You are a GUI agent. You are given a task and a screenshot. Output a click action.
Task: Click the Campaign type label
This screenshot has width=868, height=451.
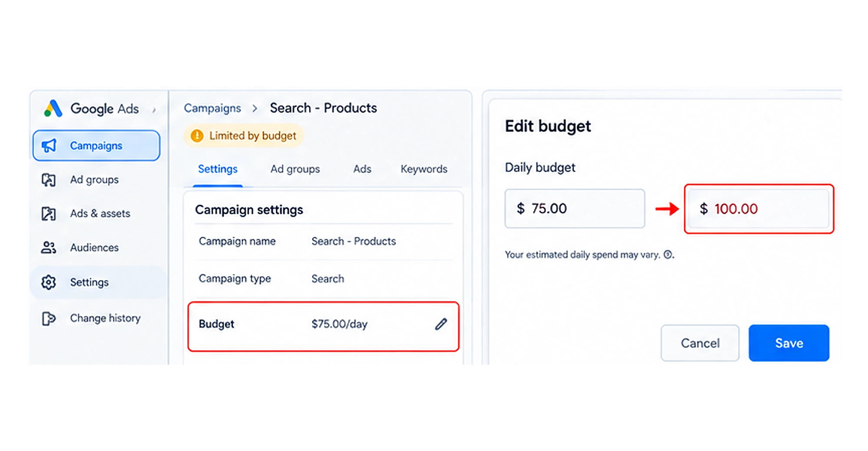(235, 278)
